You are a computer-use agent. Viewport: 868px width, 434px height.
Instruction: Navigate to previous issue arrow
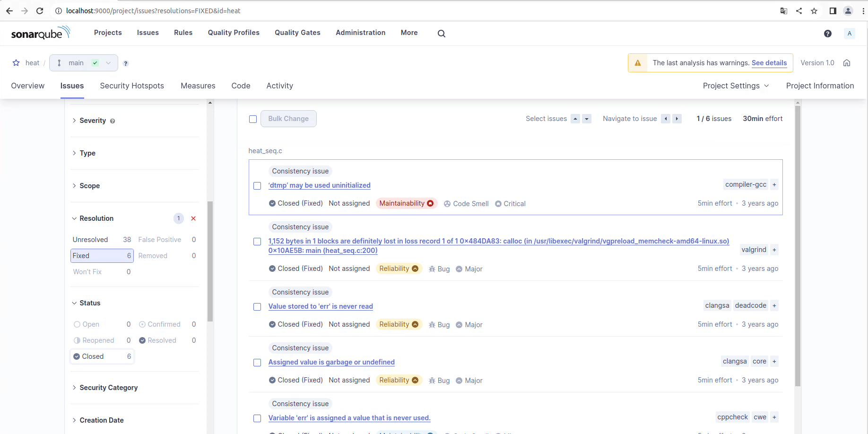666,119
